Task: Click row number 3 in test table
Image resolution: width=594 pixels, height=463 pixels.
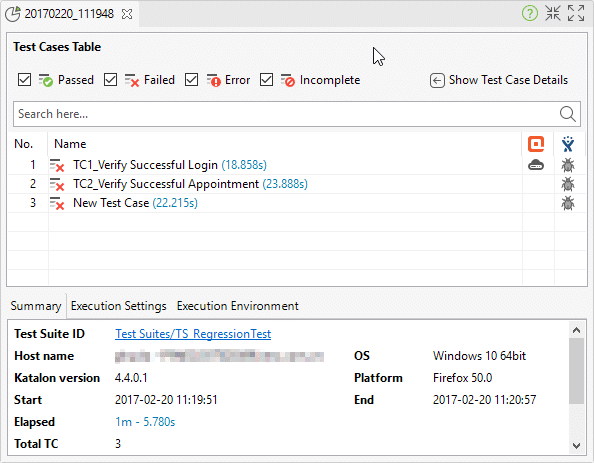Action: pos(33,203)
